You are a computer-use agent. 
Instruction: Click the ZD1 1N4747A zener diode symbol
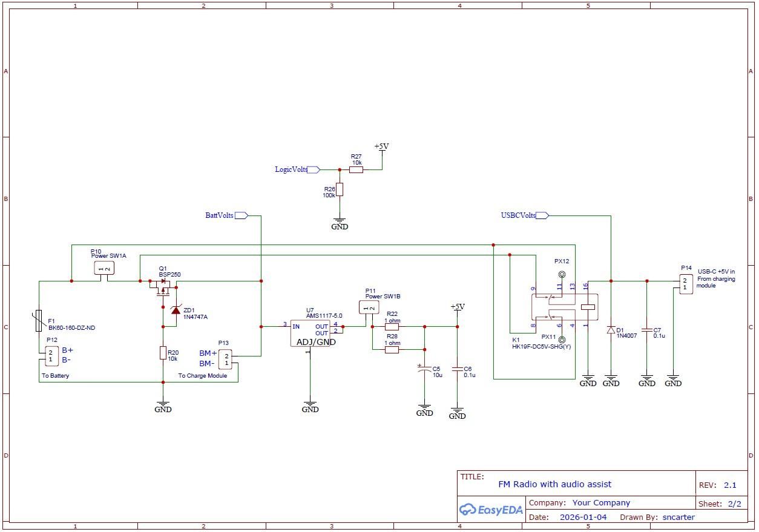click(x=176, y=310)
